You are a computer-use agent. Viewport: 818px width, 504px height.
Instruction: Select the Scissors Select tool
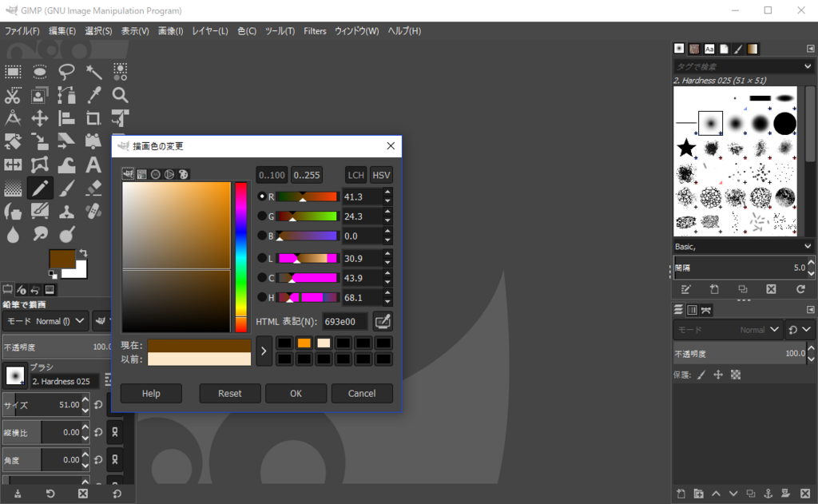13,96
